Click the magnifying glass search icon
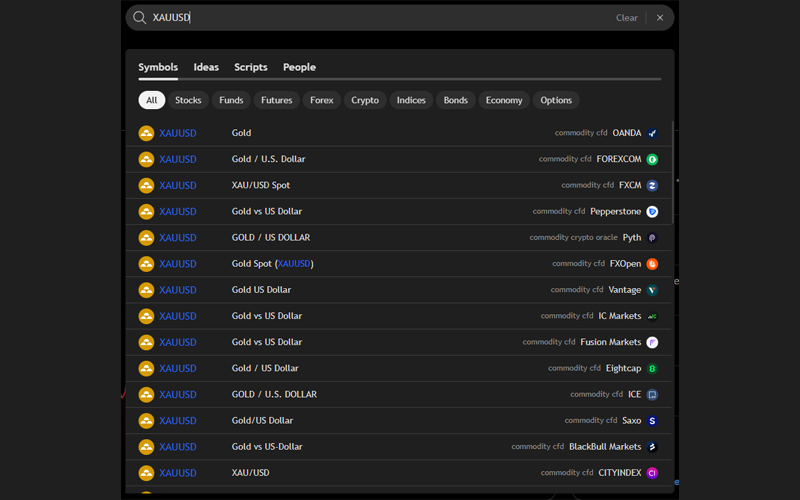The height and width of the screenshot is (500, 800). 140,18
